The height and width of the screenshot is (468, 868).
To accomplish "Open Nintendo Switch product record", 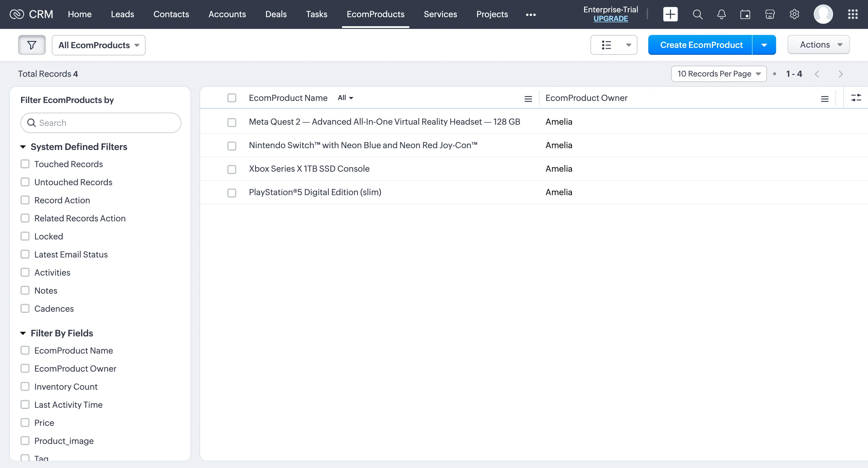I will coord(363,145).
